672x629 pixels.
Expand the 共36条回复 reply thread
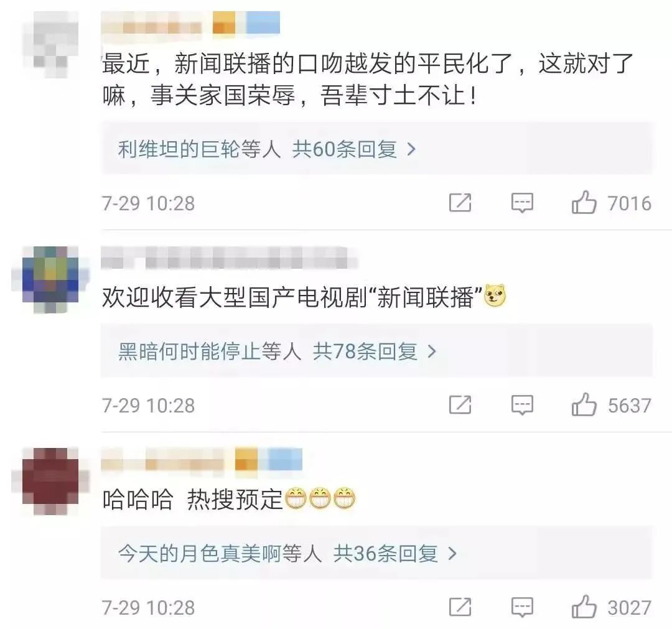pos(395,554)
